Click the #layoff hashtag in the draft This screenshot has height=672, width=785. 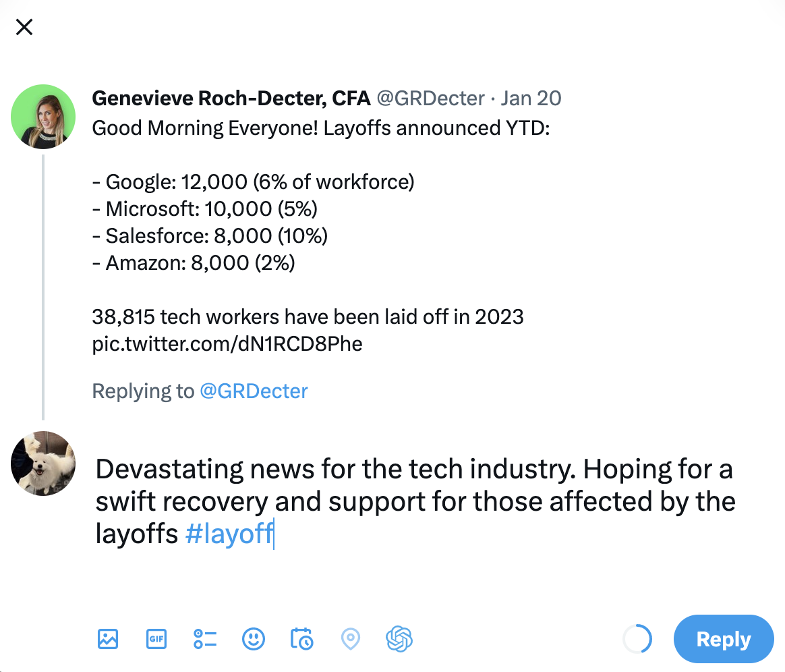click(x=229, y=534)
